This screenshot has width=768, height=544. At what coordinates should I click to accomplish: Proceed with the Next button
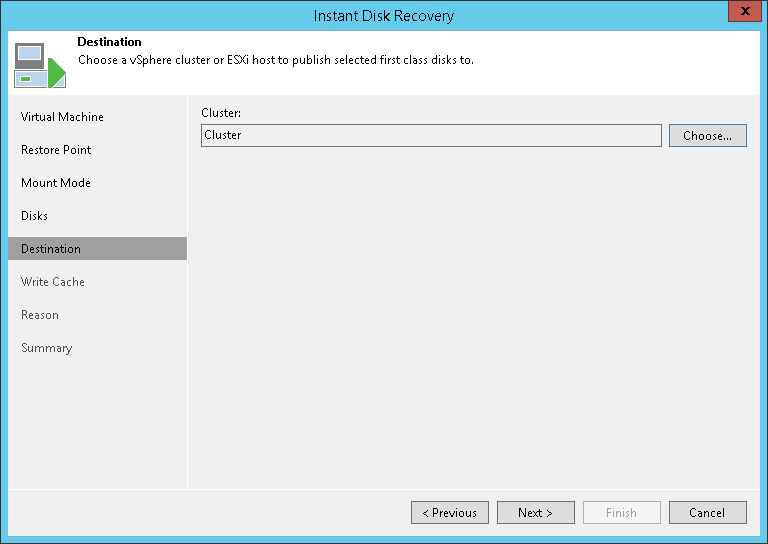536,513
